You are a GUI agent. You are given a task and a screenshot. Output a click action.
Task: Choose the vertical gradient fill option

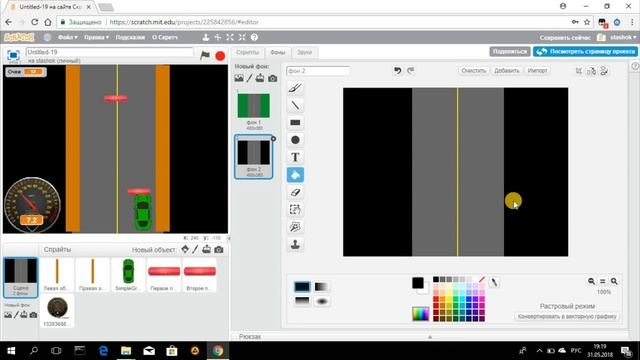tap(302, 301)
